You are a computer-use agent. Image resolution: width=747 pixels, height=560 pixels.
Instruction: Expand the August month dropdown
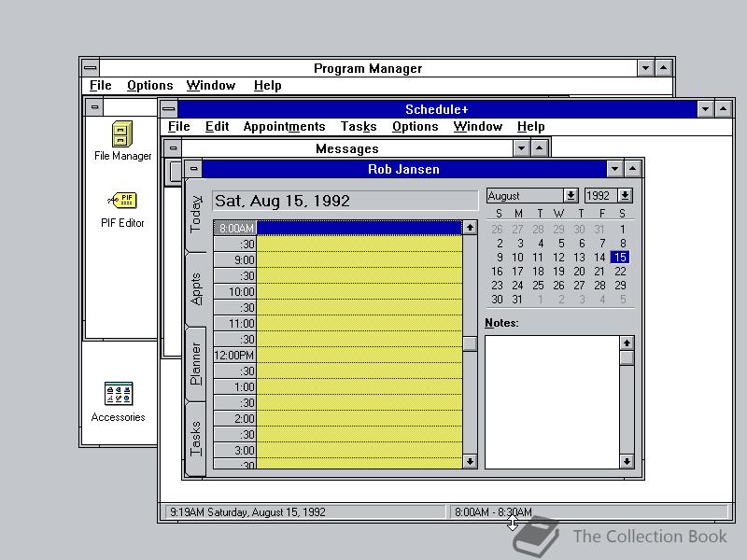[x=571, y=196]
